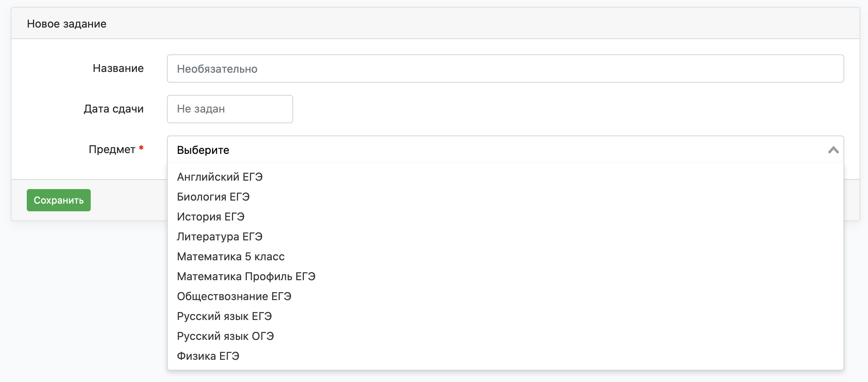Select Русский язык ОГЭ entry

(x=505, y=336)
